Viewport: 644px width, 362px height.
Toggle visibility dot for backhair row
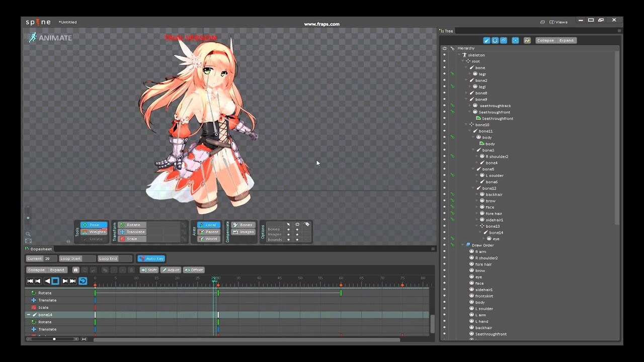click(x=444, y=195)
